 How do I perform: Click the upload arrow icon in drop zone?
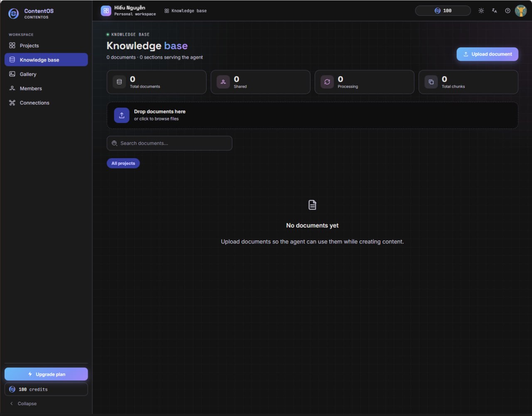pos(122,115)
